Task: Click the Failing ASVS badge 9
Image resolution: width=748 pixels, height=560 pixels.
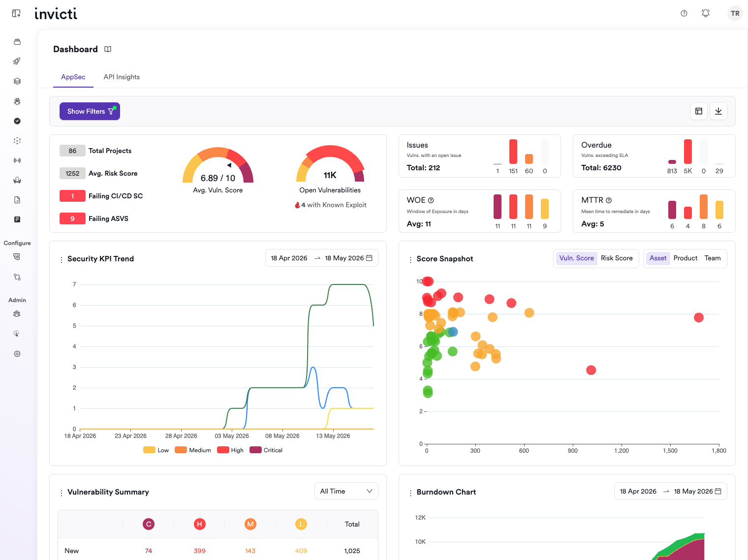Action: tap(73, 219)
